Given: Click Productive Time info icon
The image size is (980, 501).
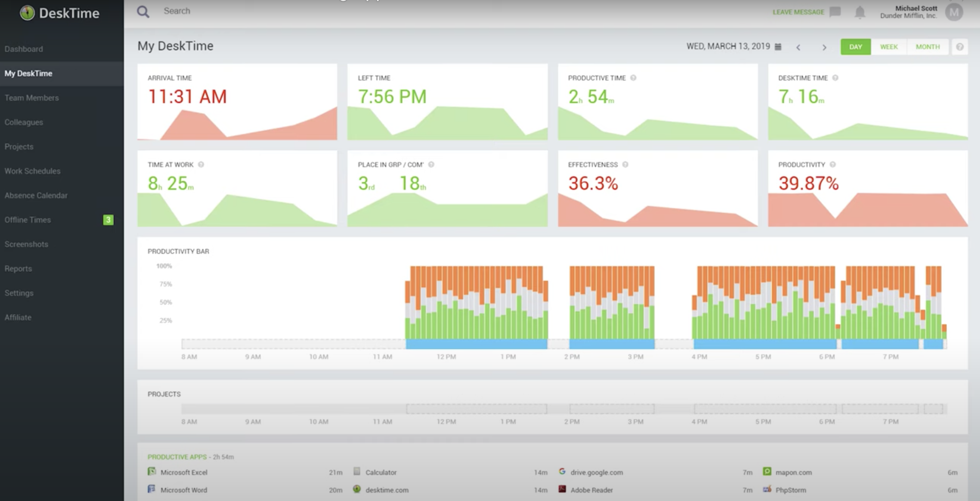Looking at the screenshot, I should pos(633,78).
